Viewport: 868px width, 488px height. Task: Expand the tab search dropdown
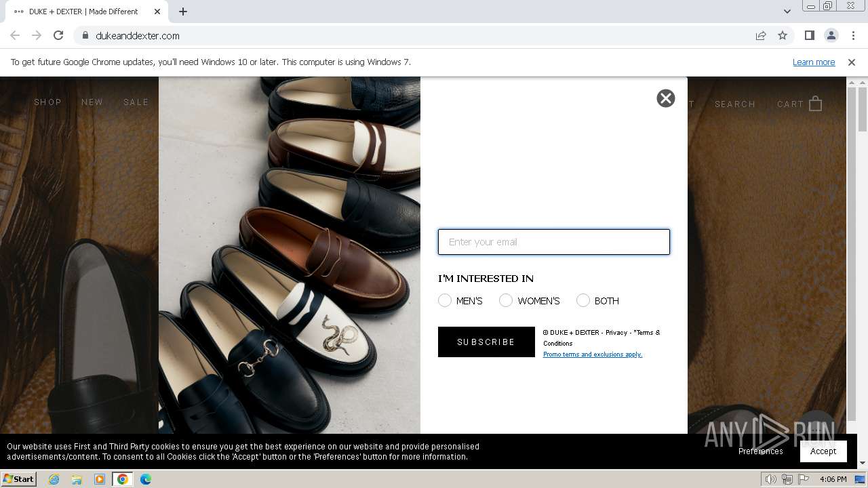787,12
